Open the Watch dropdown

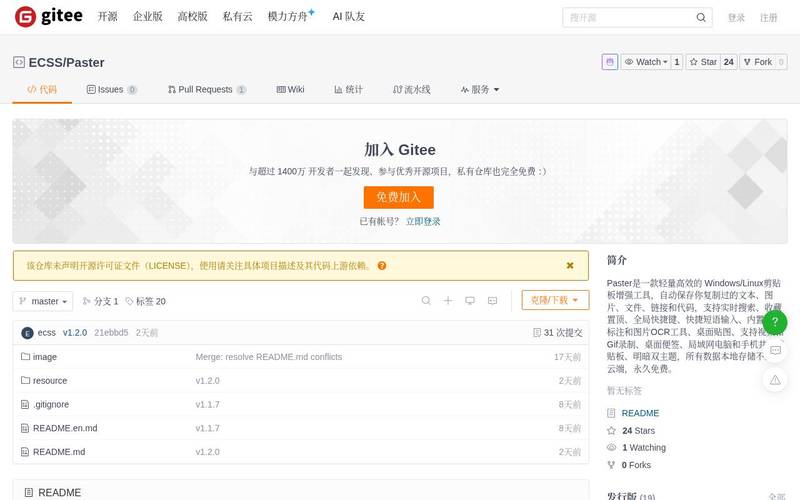pos(646,62)
